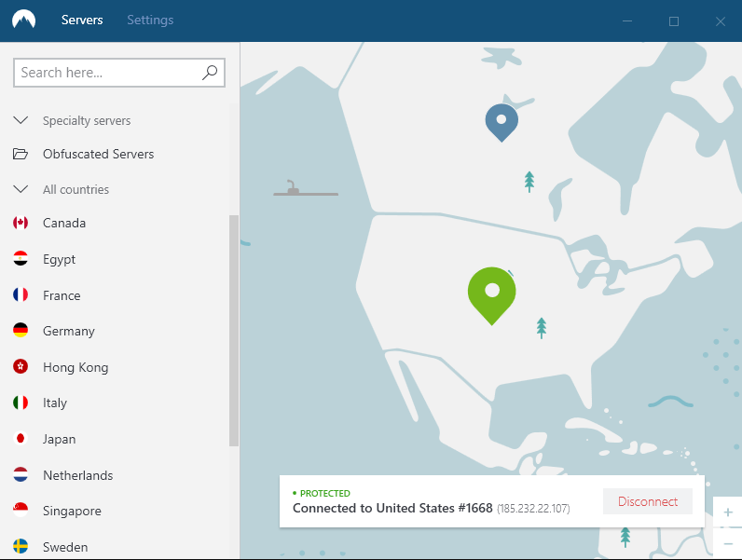This screenshot has width=742, height=560.
Task: Minimize the NordVPN window
Action: (x=627, y=20)
